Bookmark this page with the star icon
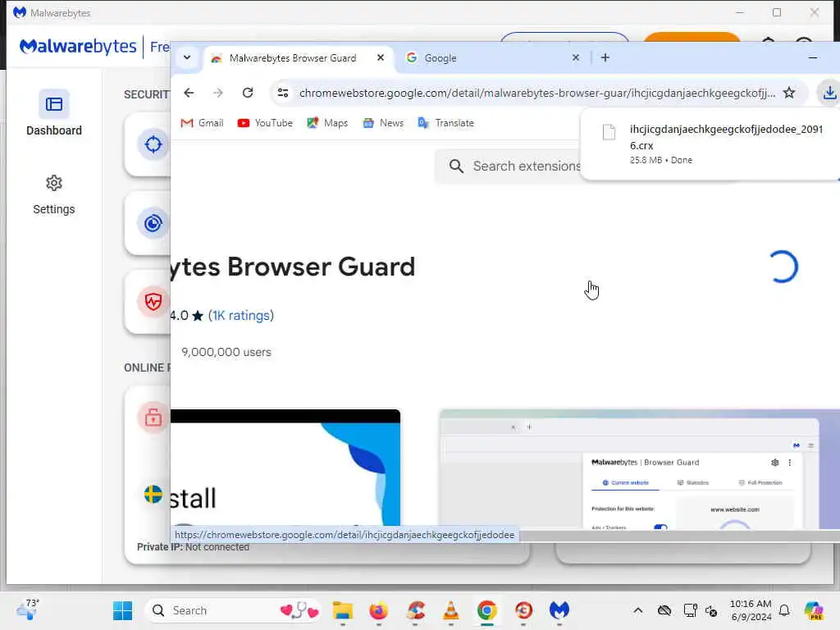Viewport: 840px width, 630px height. (x=789, y=93)
